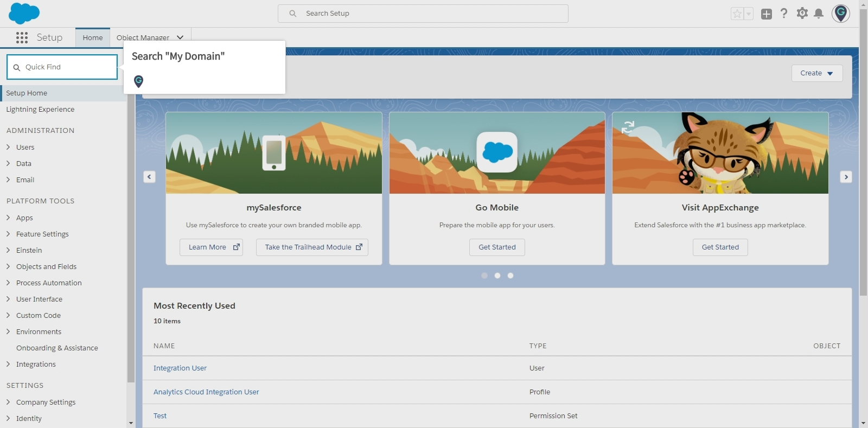Open Onboarding & Assistance
This screenshot has width=868, height=428.
[57, 348]
